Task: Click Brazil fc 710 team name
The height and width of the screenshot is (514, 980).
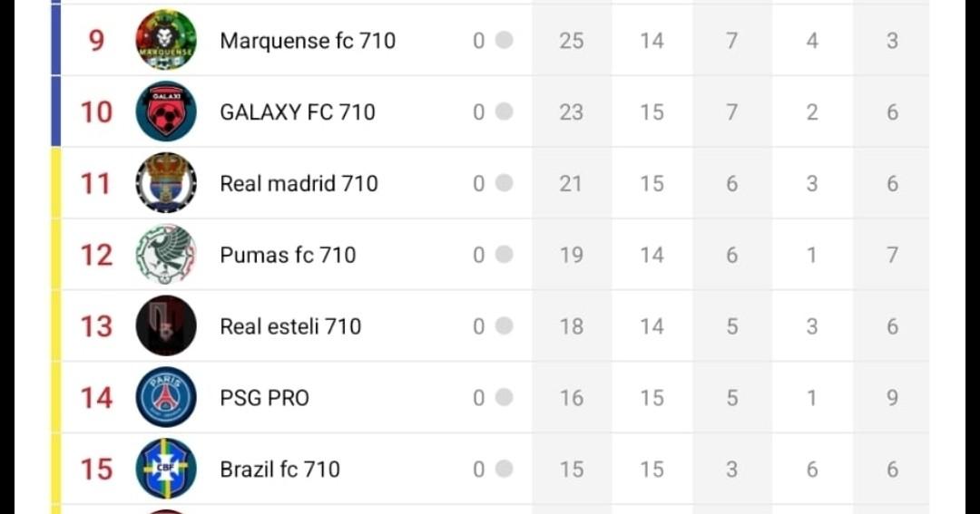Action: (x=279, y=470)
